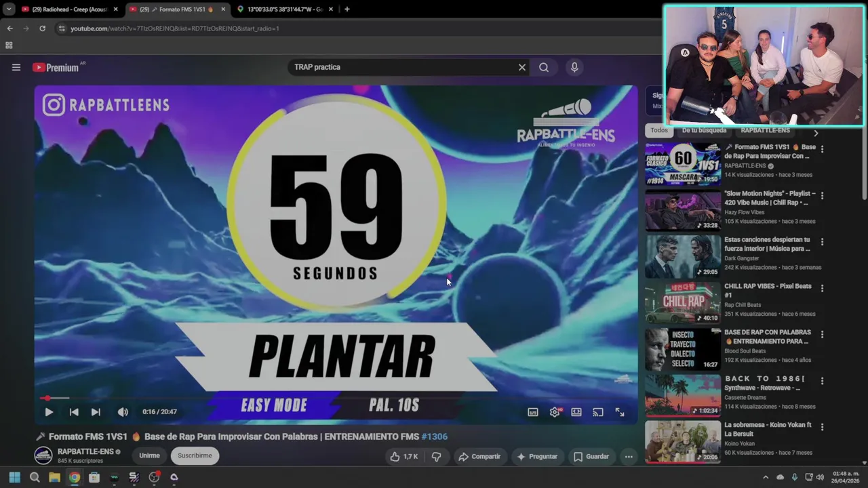Open options menu for Slow Motion Nights suggestion
Screen dimensions: 868x488
click(822, 195)
